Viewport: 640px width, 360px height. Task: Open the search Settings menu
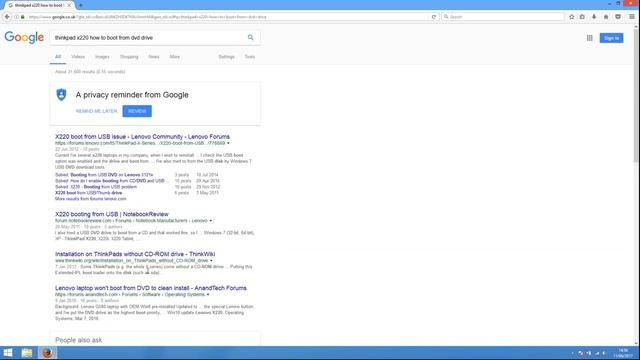pyautogui.click(x=227, y=57)
